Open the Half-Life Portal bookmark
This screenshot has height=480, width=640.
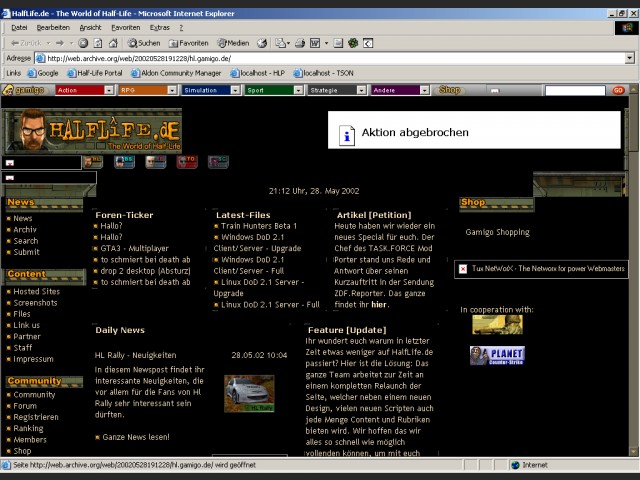coord(95,73)
